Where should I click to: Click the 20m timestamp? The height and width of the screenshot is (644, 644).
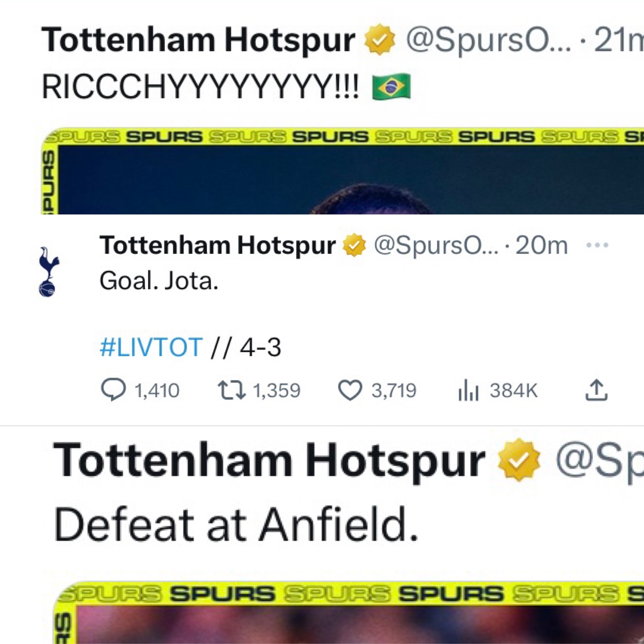coord(541,246)
